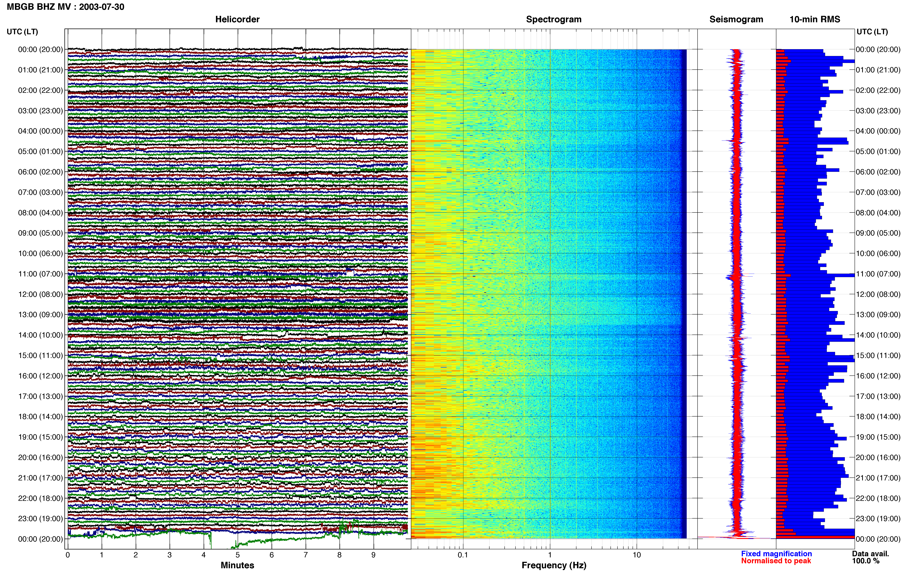Click "15:00 (11:00)" on the RMS time axis
Screen dimensions: 924x578
878,356
